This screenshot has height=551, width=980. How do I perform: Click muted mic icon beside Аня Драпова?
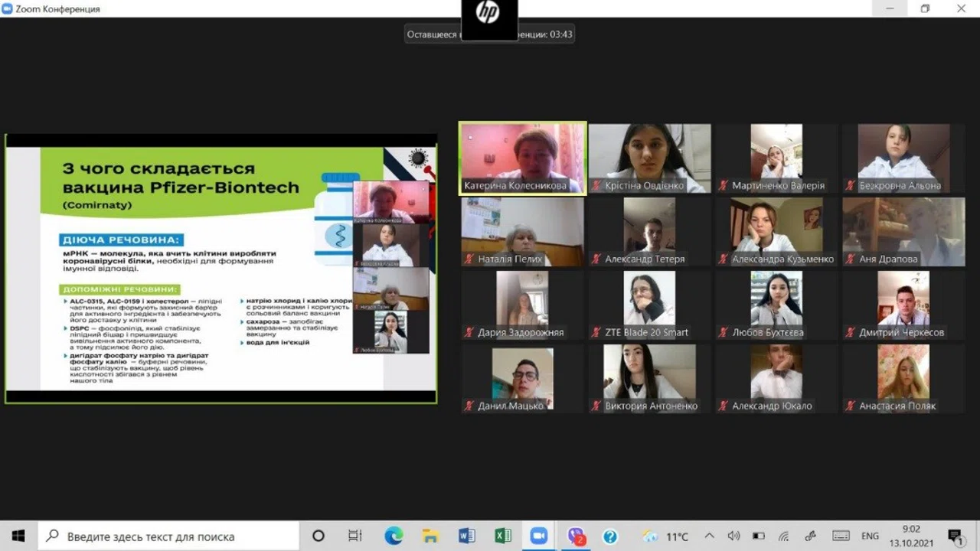851,259
